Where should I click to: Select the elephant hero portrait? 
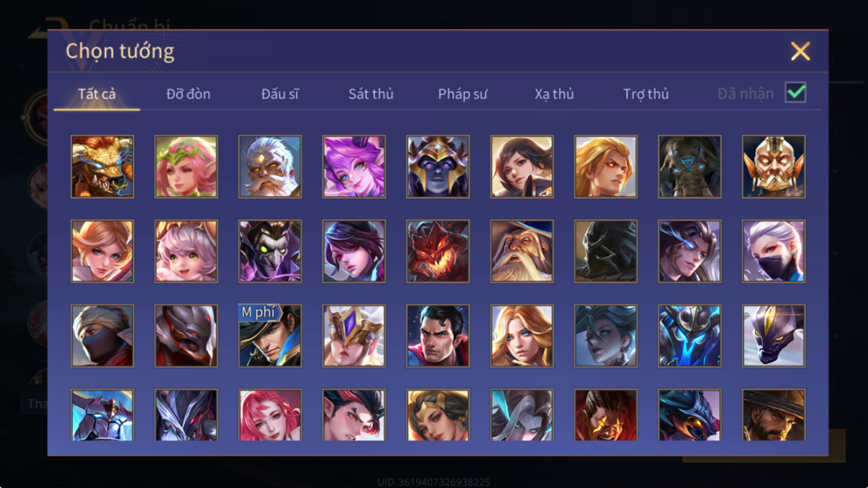[x=689, y=167]
